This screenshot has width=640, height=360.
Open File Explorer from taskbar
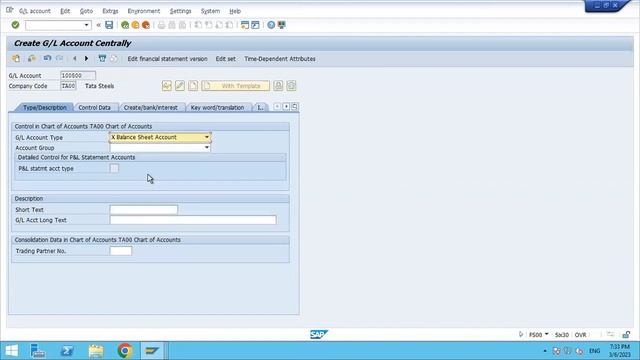(x=96, y=351)
